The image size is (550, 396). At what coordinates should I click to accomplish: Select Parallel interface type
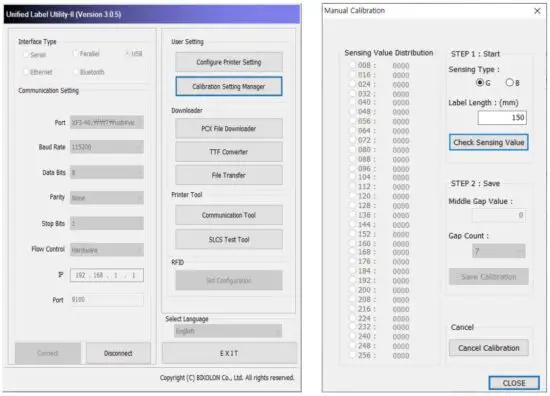pos(75,53)
